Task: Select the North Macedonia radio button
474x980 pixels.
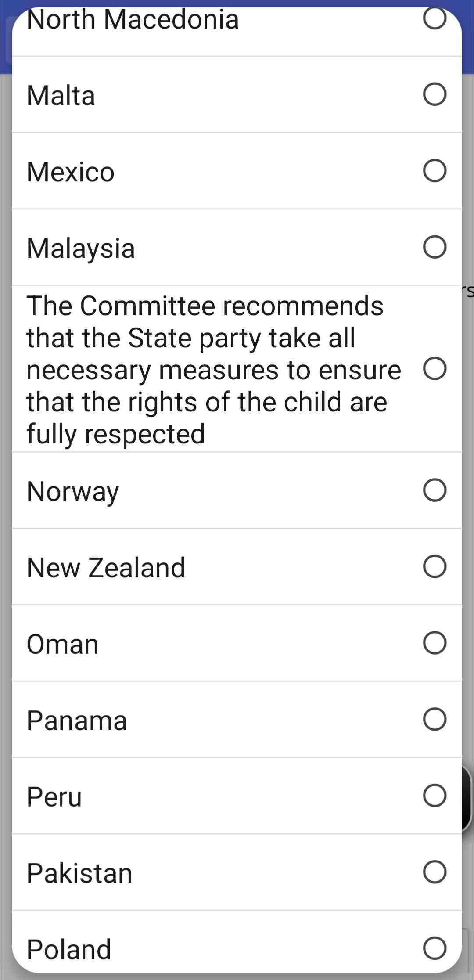Action: pos(434,18)
